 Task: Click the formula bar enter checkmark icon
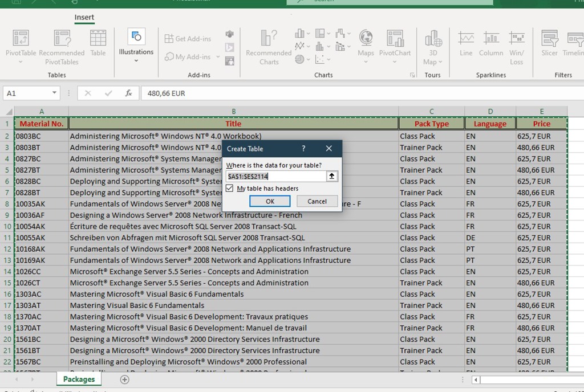[x=108, y=93]
